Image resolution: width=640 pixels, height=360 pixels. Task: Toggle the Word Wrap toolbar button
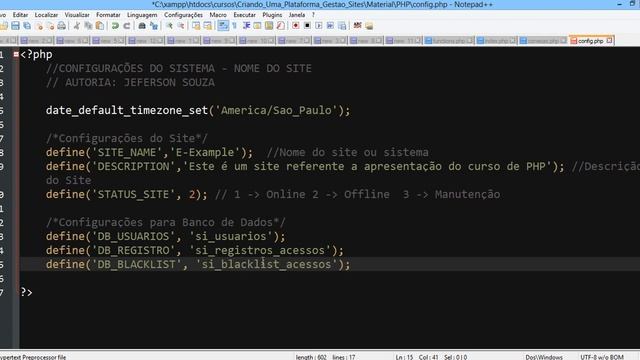(223, 26)
